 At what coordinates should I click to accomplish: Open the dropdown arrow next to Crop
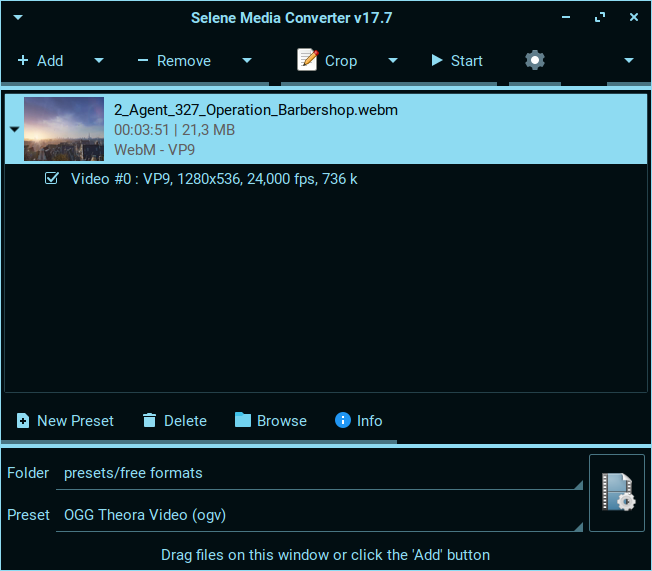pyautogui.click(x=393, y=61)
